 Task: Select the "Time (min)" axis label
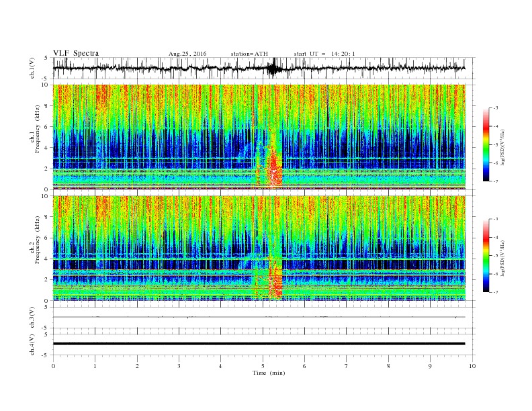(x=269, y=373)
